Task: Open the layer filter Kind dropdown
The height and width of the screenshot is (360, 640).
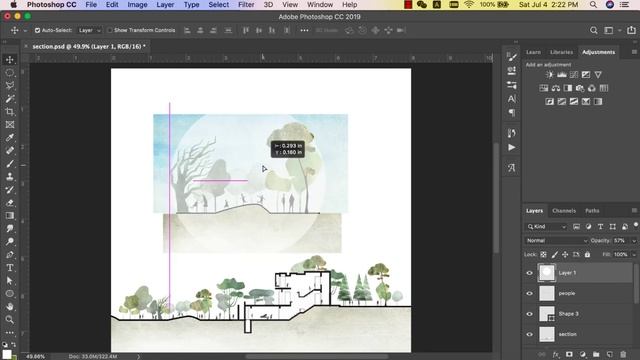Action: (x=547, y=227)
